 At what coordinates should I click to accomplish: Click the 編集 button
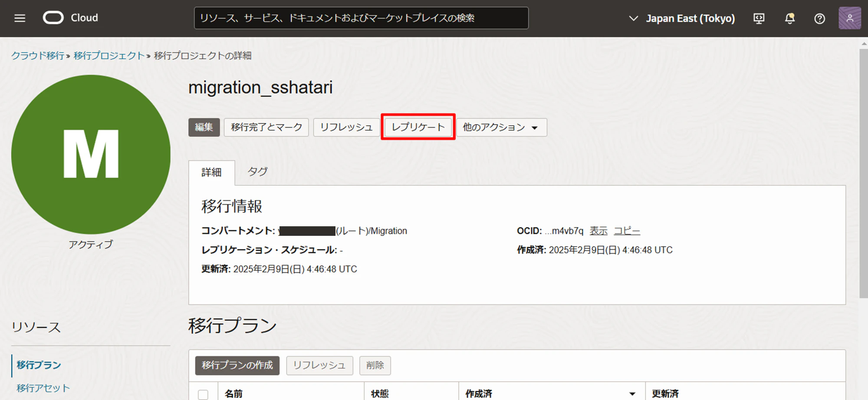[204, 127]
